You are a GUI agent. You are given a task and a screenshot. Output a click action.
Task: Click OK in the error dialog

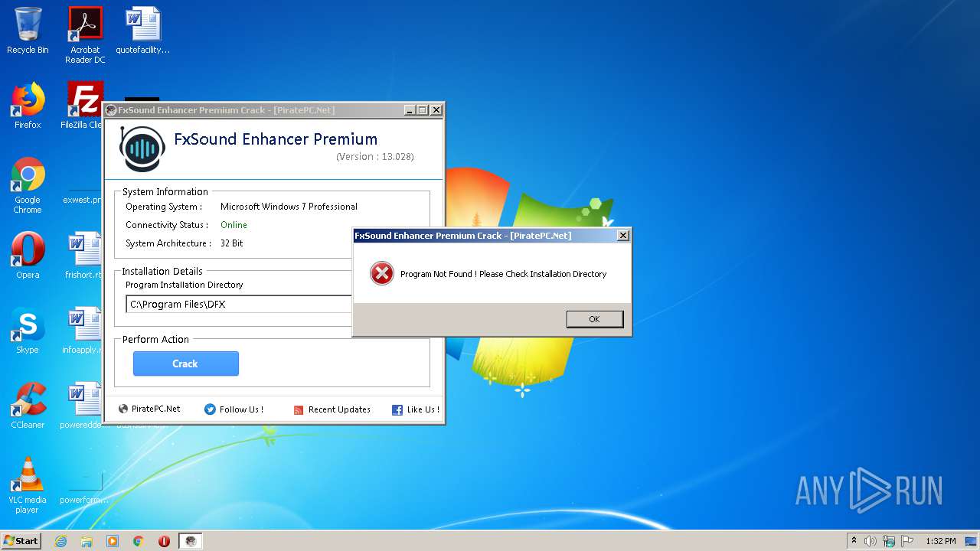click(594, 319)
